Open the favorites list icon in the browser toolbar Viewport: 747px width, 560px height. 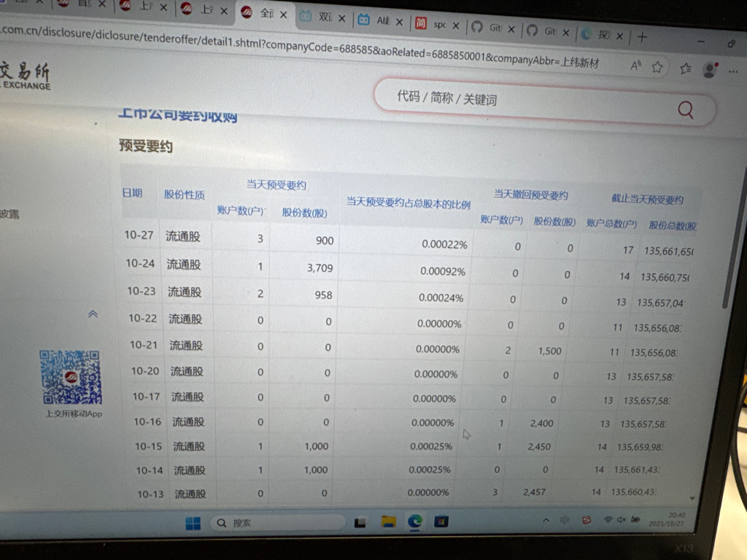pyautogui.click(x=686, y=69)
